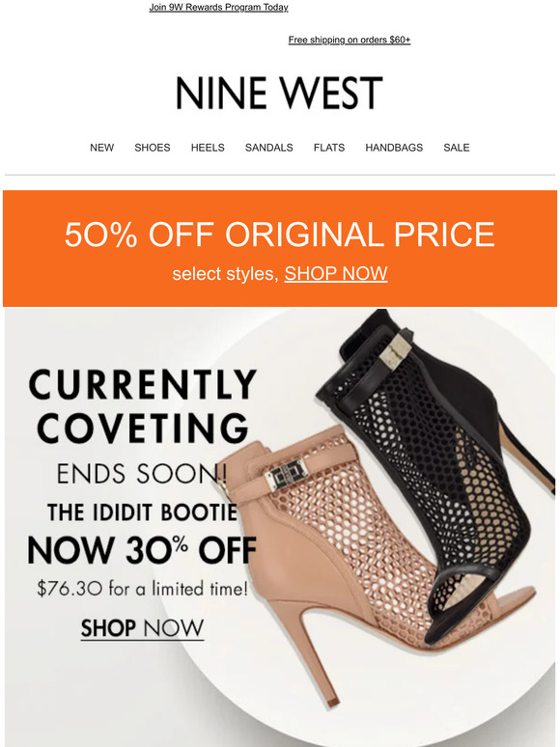Click SHOP NOW in the orange banner
Image resolution: width=560 pixels, height=747 pixels.
click(336, 273)
